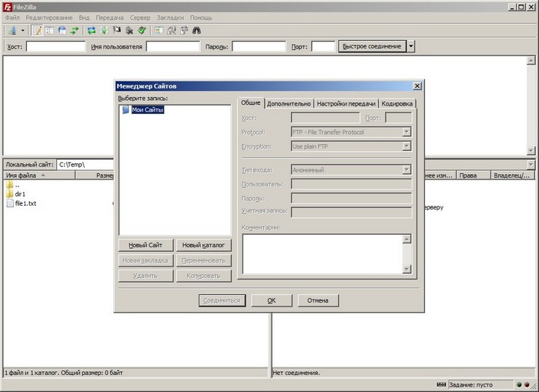Click the cancel current operation icon

click(117, 31)
